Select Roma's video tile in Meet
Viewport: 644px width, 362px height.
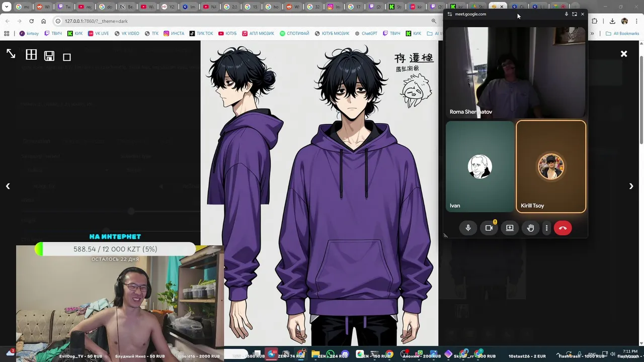(516, 72)
